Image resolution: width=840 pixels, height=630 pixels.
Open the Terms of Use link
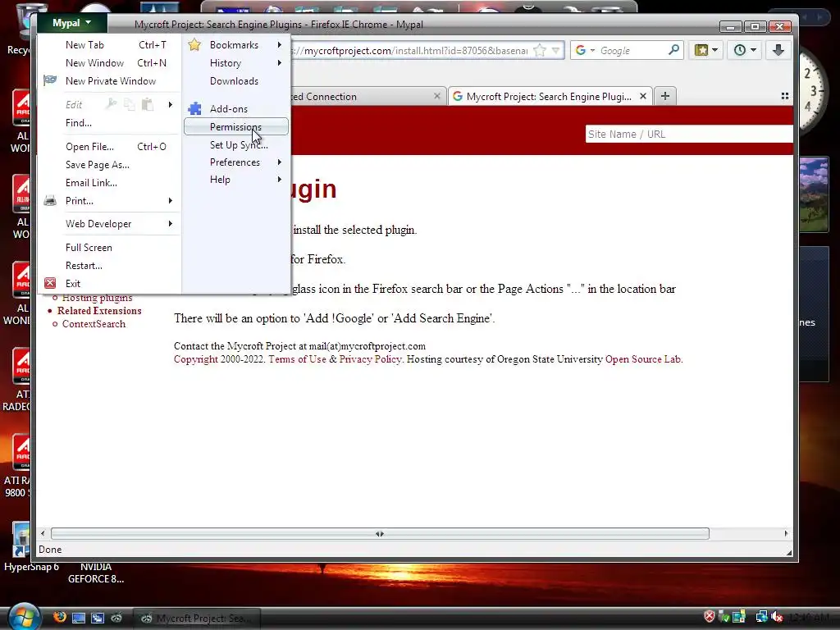point(297,359)
